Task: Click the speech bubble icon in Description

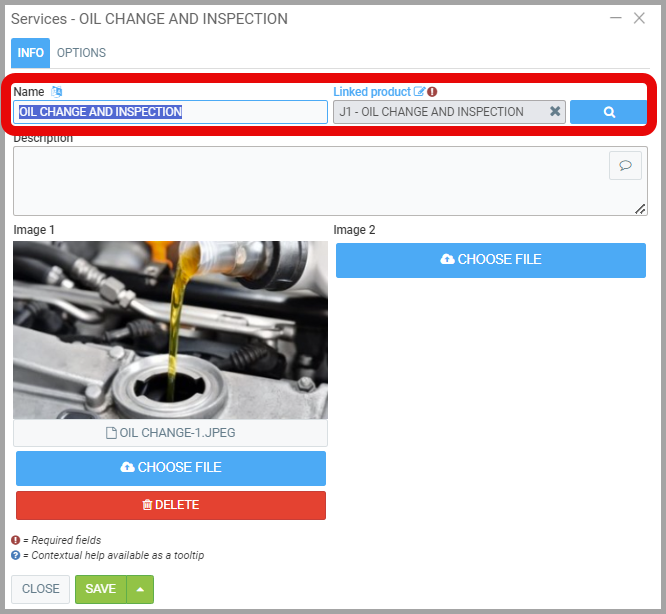Action: (625, 165)
